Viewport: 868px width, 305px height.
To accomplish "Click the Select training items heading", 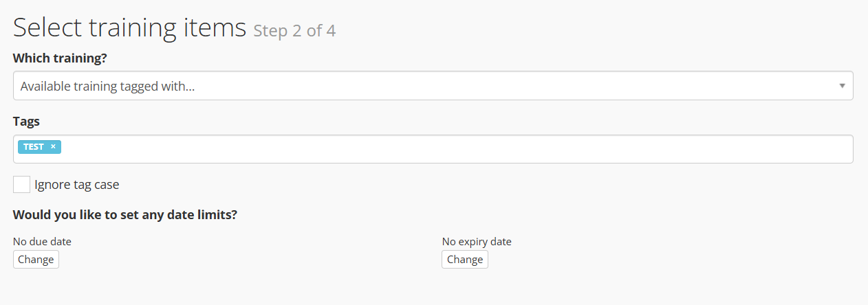I will (x=129, y=27).
